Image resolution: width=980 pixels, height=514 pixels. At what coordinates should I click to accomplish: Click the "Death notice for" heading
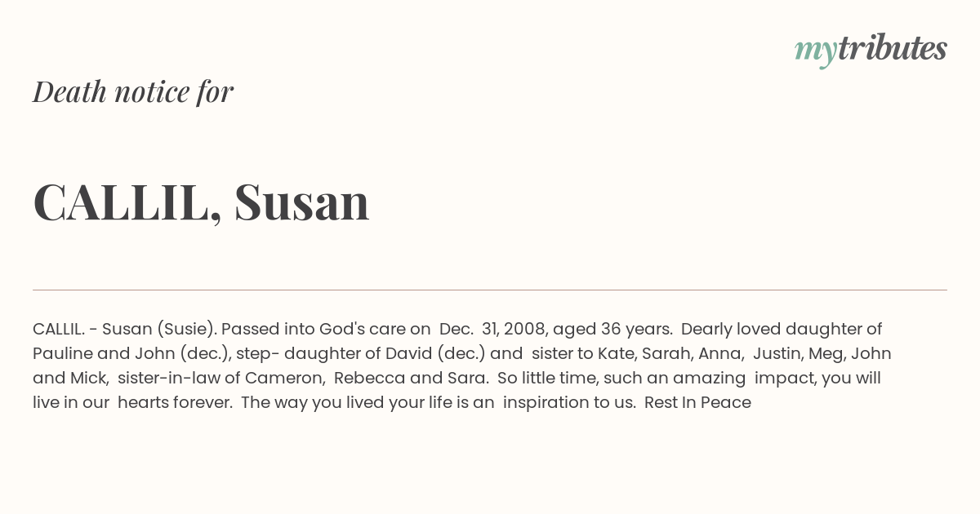click(133, 91)
